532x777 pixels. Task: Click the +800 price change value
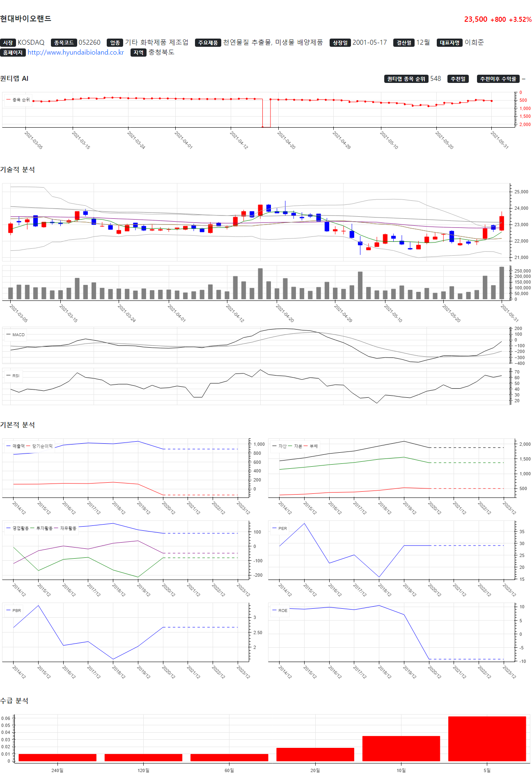click(x=498, y=19)
